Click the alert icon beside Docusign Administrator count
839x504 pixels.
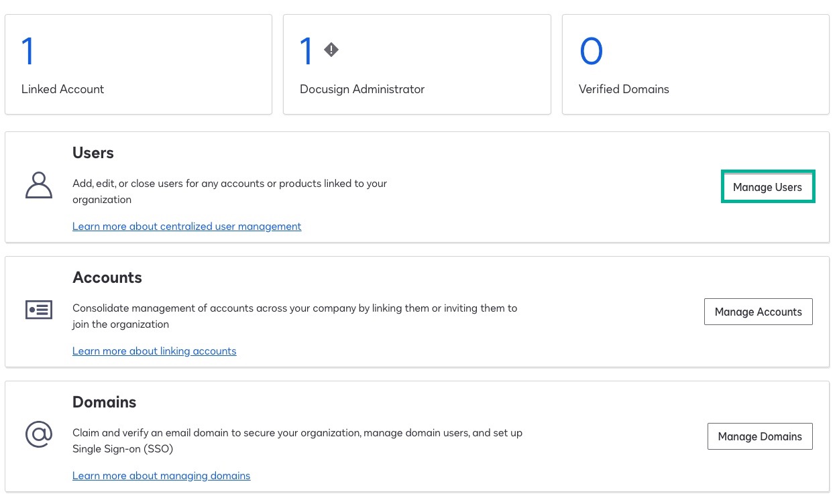coord(331,49)
